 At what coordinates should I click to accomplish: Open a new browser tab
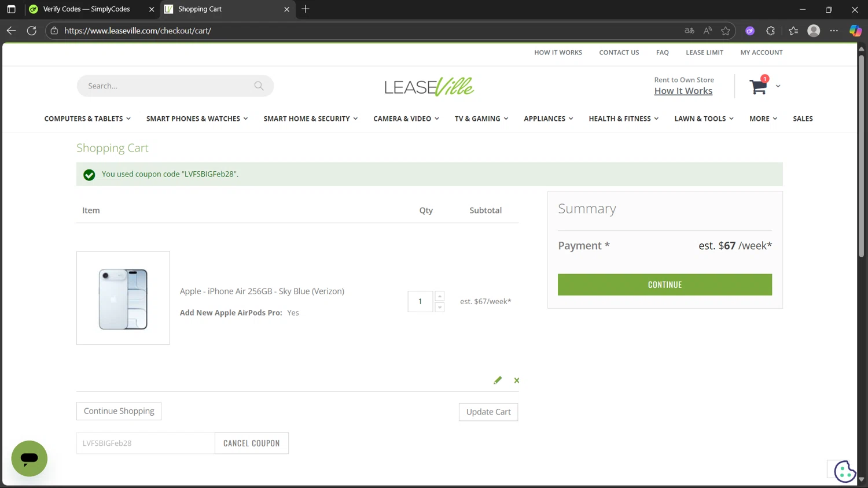(x=306, y=9)
